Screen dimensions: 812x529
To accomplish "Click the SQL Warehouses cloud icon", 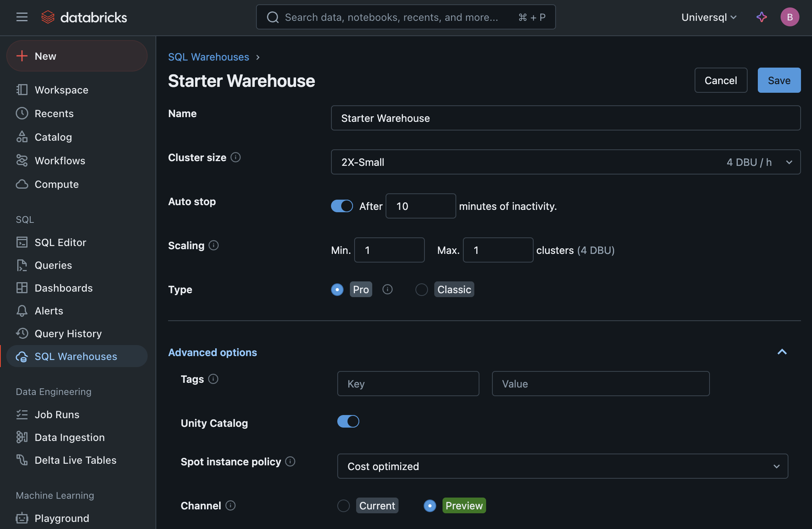I will coord(22,356).
